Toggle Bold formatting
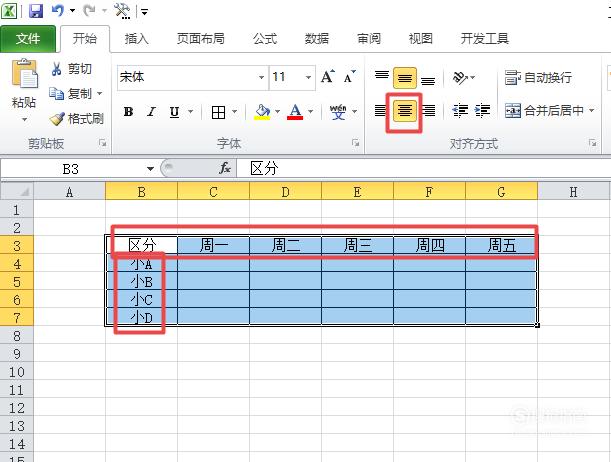 [128, 112]
